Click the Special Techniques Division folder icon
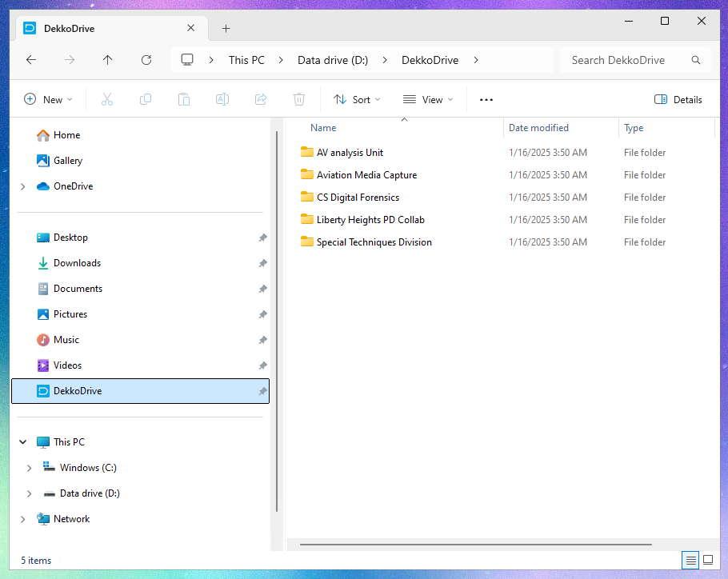 coord(307,242)
